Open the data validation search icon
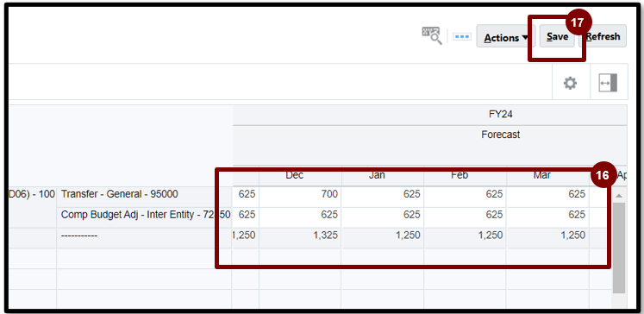644x314 pixels. 432,35
